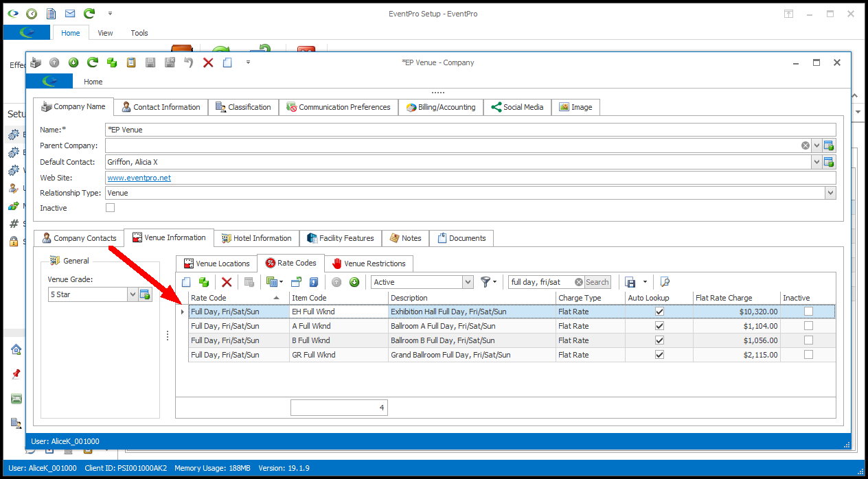Screen dimensions: 868x479
Task: Click the blue book icon in rate codes toolbar
Action: pyautogui.click(x=314, y=282)
